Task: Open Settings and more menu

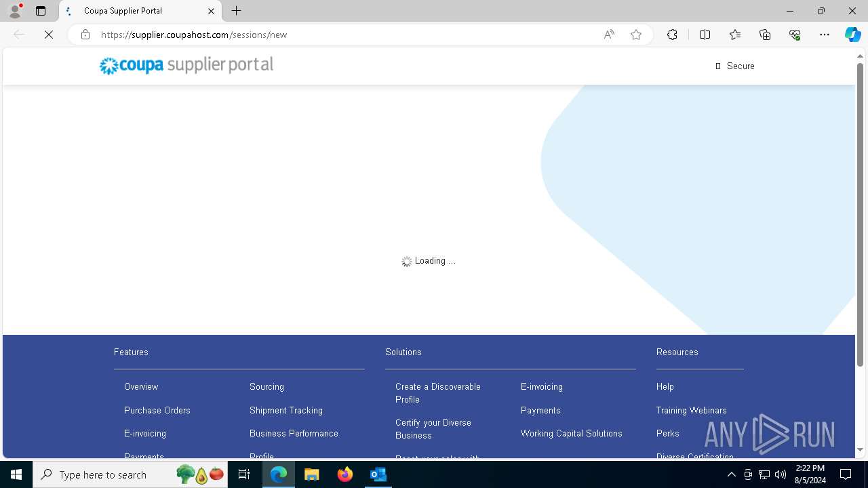Action: (x=825, y=35)
